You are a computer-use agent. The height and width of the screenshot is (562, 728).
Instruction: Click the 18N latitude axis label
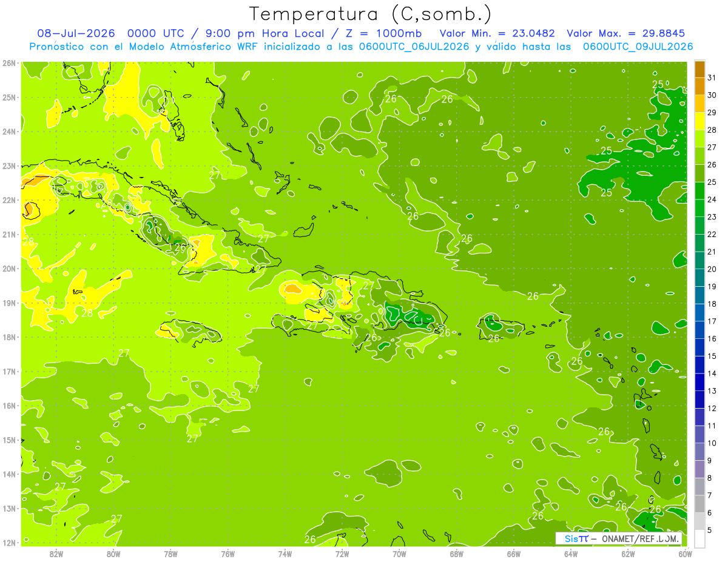pyautogui.click(x=8, y=337)
